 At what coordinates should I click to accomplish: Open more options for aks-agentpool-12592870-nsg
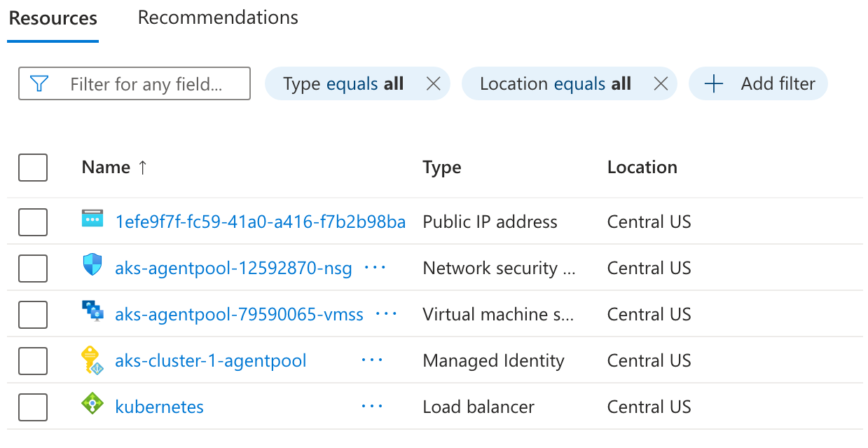(376, 268)
